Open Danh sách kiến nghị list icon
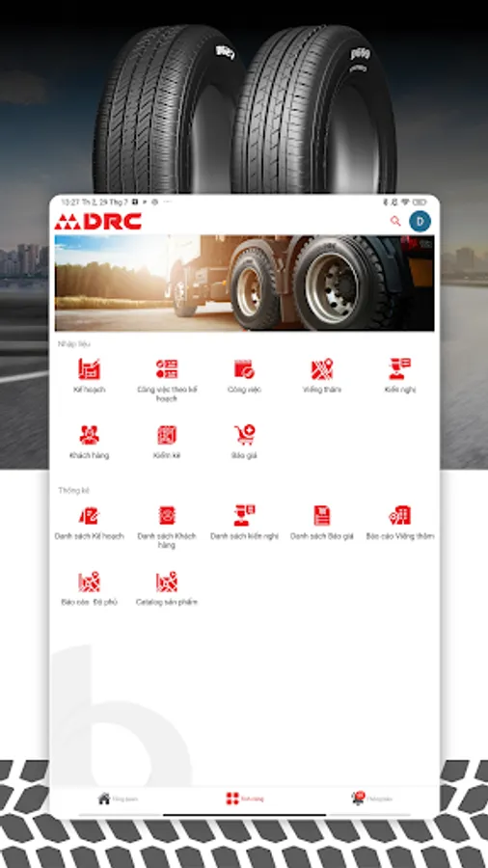488x868 pixels. [244, 515]
